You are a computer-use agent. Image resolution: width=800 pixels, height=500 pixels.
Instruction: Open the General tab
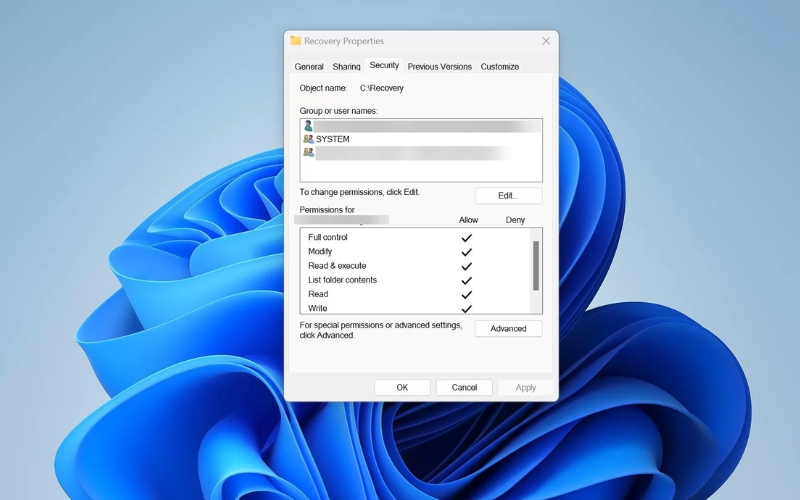point(309,66)
